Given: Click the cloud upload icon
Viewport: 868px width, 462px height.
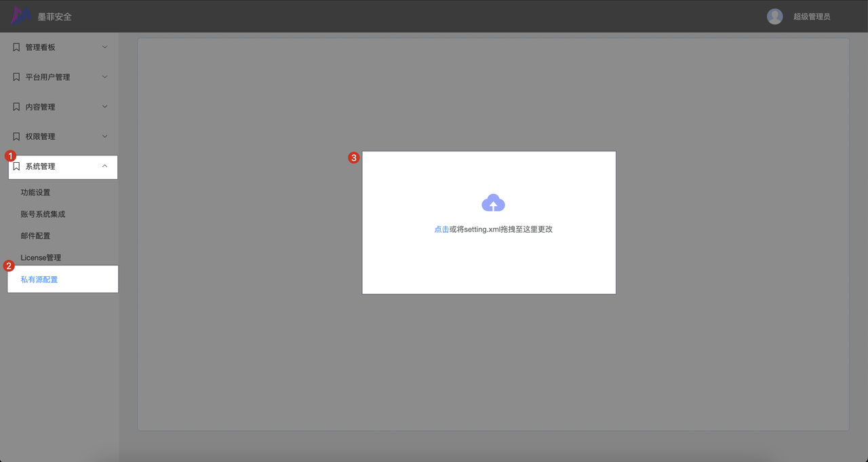Looking at the screenshot, I should coord(493,203).
